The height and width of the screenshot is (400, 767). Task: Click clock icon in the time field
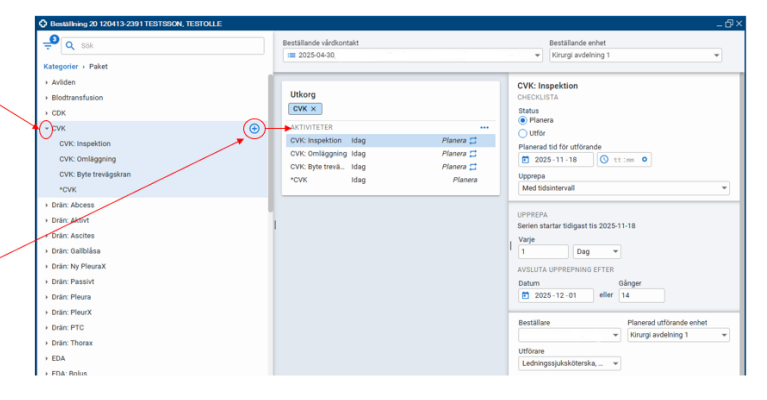tap(605, 159)
